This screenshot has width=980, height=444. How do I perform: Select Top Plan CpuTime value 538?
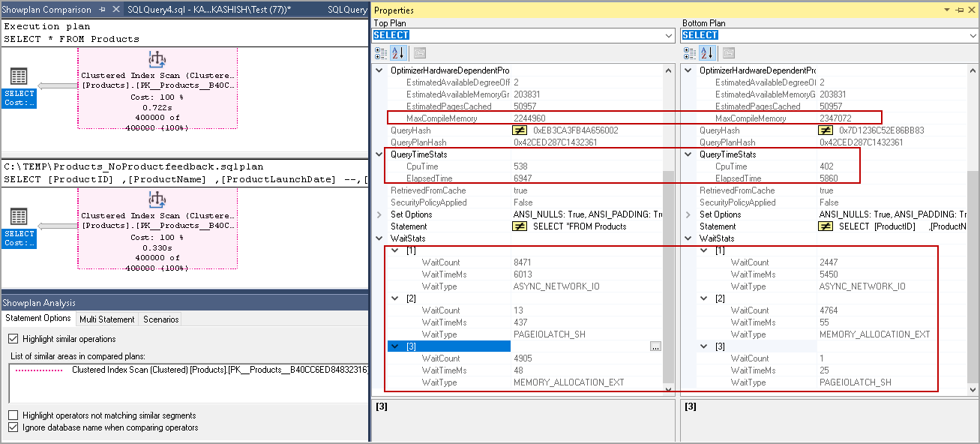(x=521, y=166)
